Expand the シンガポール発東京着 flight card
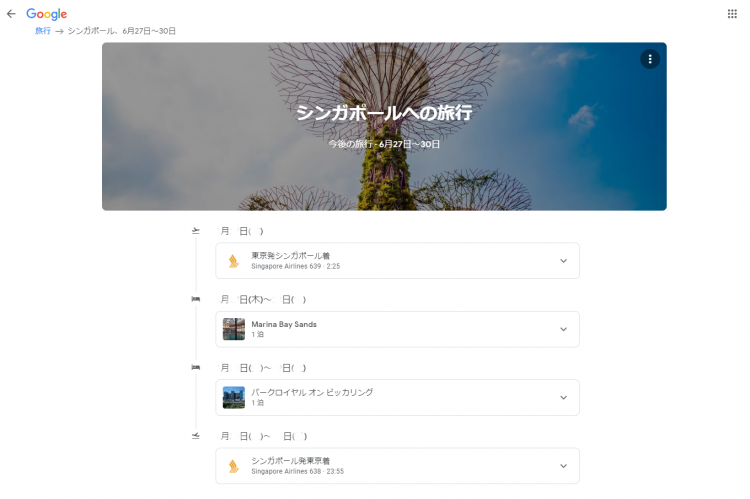The height and width of the screenshot is (499, 750). pyautogui.click(x=563, y=466)
